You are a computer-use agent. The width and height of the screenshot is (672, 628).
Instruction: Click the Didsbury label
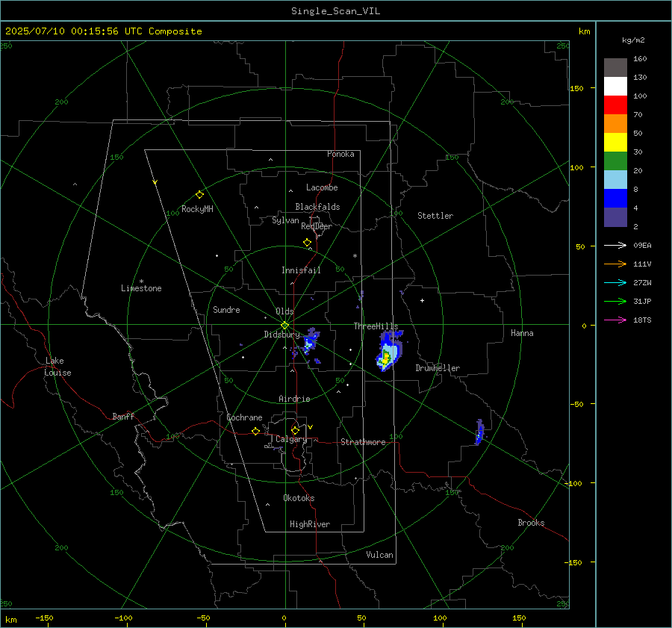tap(281, 335)
